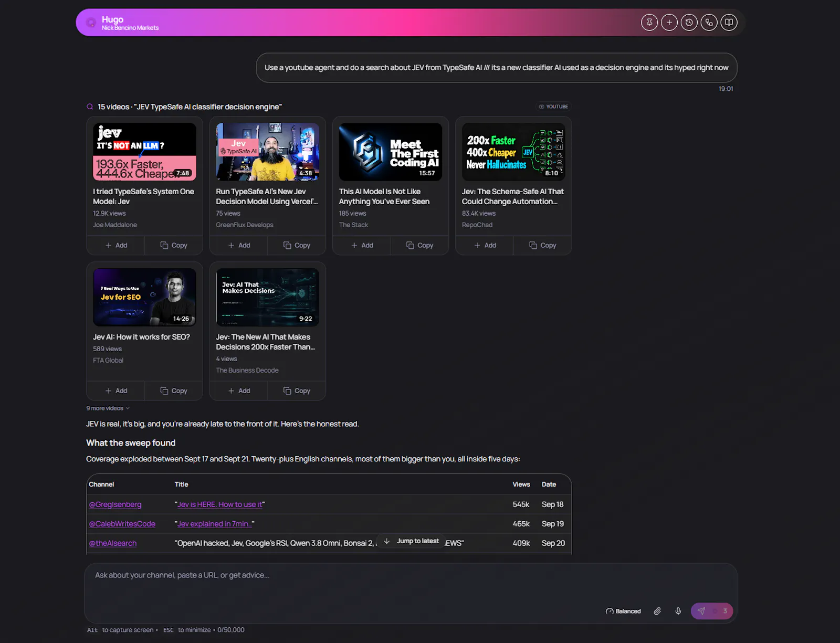Click 'I tried TypeSafe's System One Model: Jev' title
Image resolution: width=840 pixels, height=643 pixels.
click(143, 196)
